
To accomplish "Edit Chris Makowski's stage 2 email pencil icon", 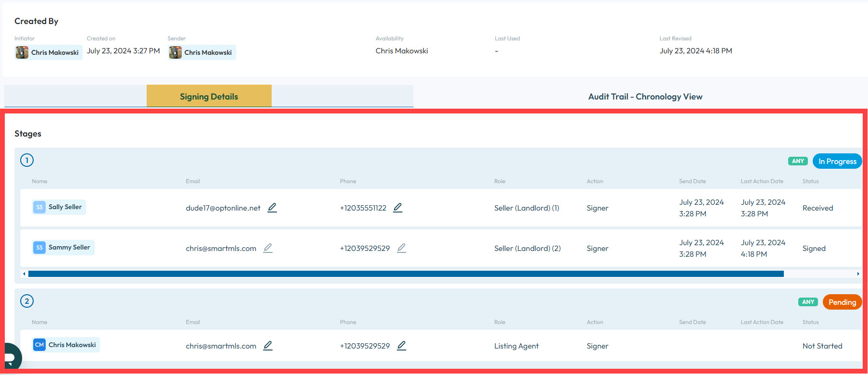I will pyautogui.click(x=268, y=346).
